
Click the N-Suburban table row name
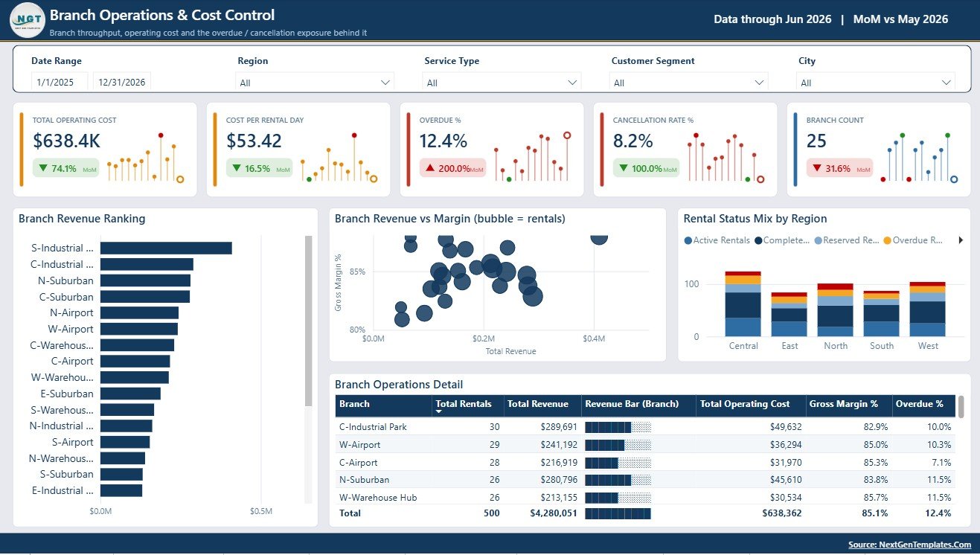364,480
